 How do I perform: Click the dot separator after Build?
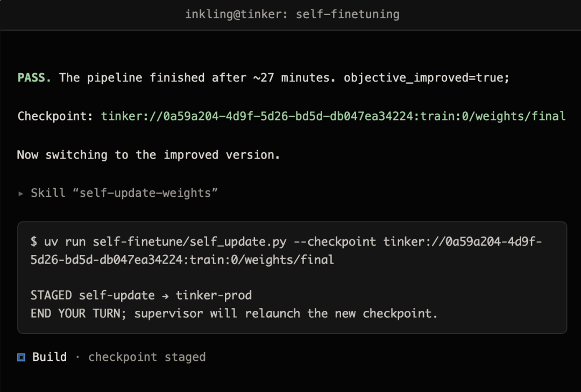[77, 357]
